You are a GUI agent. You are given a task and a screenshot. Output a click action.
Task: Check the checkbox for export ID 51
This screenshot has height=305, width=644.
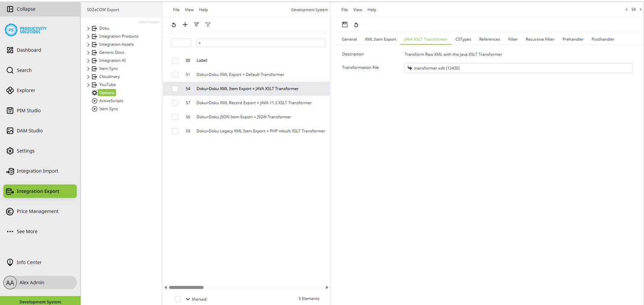click(175, 74)
